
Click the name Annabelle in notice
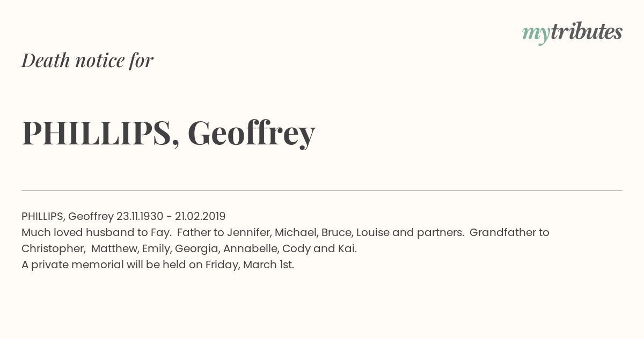point(251,248)
